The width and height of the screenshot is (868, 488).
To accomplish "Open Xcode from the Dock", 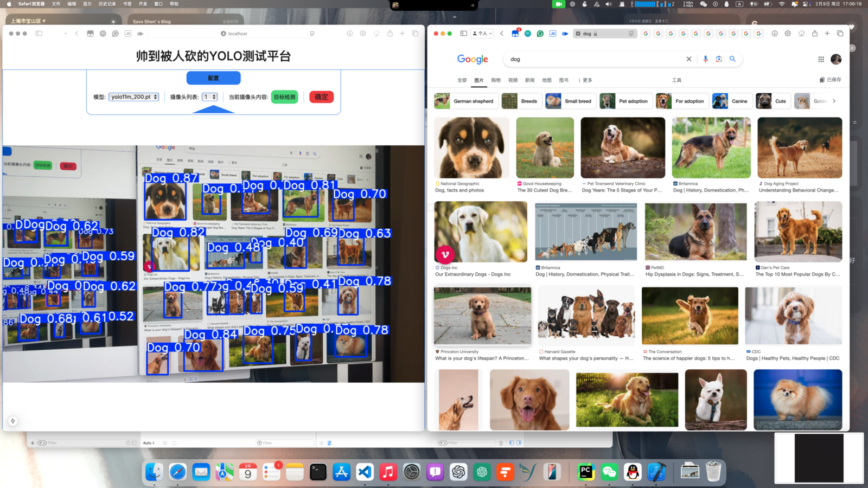I will coord(656,472).
